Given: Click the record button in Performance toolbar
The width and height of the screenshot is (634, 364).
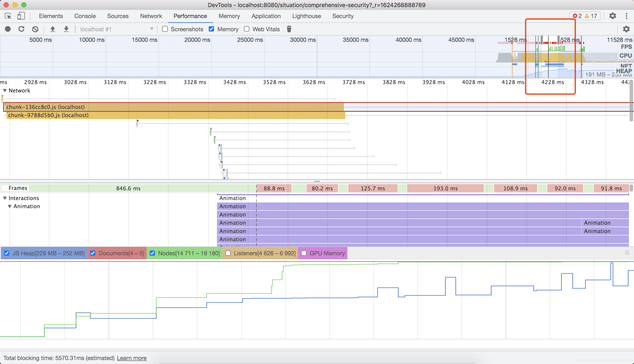Looking at the screenshot, I should (x=8, y=29).
